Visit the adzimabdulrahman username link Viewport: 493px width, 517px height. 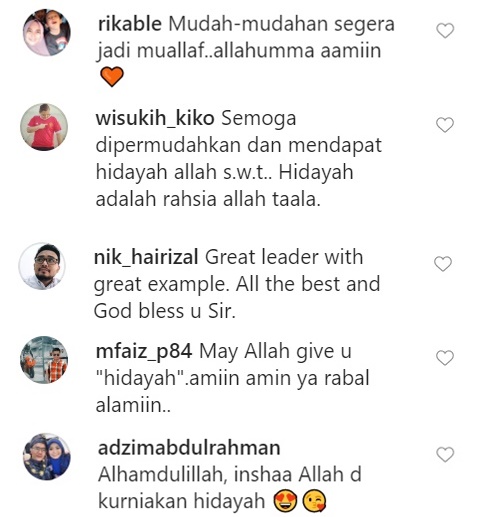189,448
